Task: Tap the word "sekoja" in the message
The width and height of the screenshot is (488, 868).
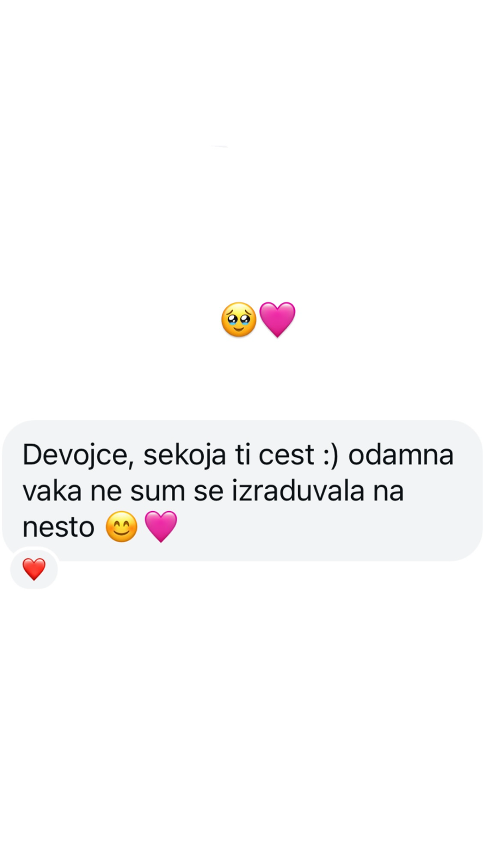Action: tap(184, 456)
